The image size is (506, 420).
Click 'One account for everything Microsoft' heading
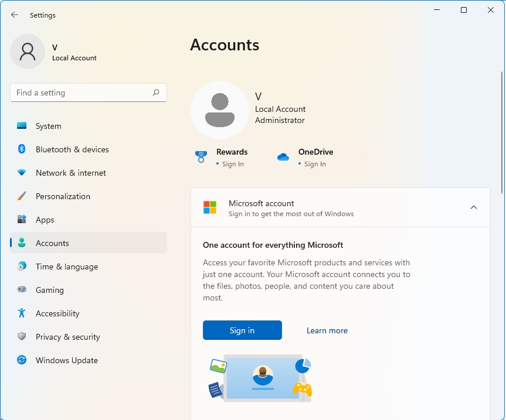tap(273, 245)
